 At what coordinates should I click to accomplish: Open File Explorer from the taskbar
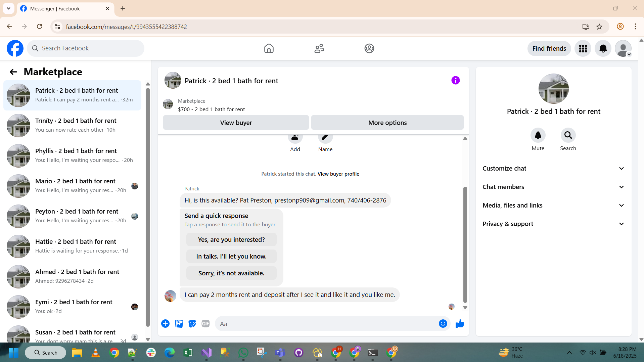(77, 353)
